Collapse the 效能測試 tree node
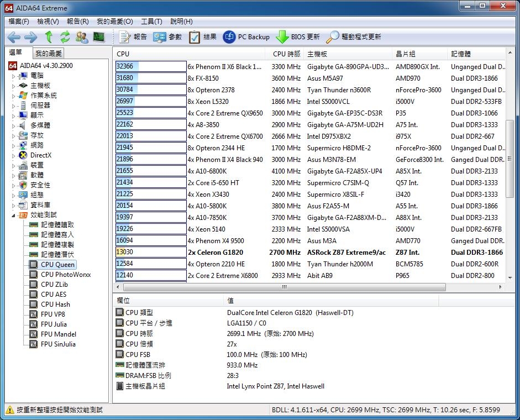520x420 pixels. (x=14, y=216)
